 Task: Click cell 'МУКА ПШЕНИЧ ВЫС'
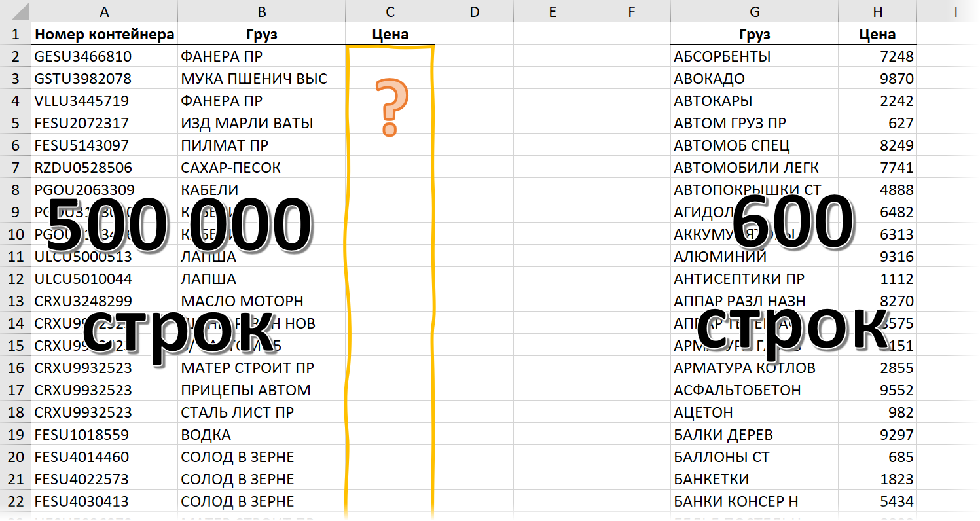coord(261,79)
